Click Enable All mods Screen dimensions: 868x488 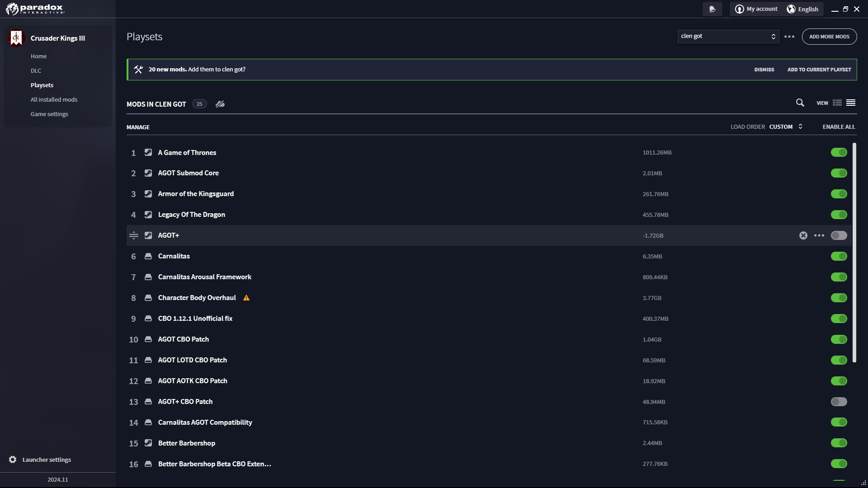839,127
